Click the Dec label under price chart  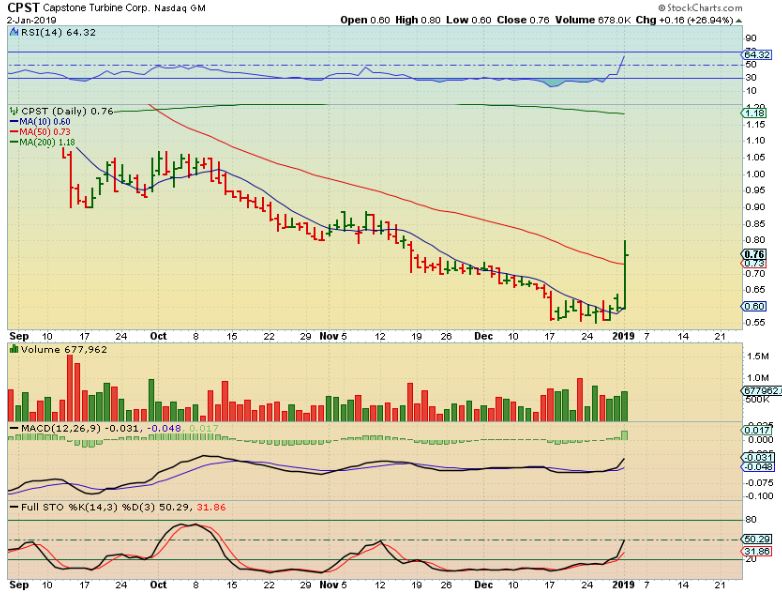click(x=484, y=336)
